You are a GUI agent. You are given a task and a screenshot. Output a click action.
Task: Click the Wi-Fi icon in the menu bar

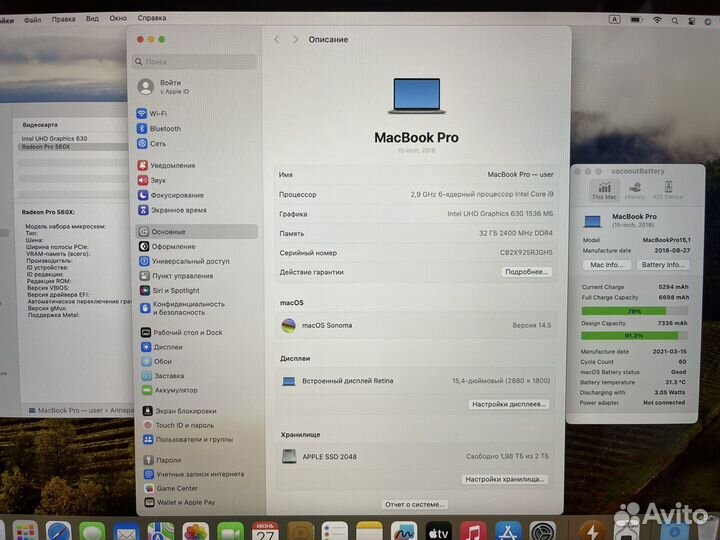[657, 20]
